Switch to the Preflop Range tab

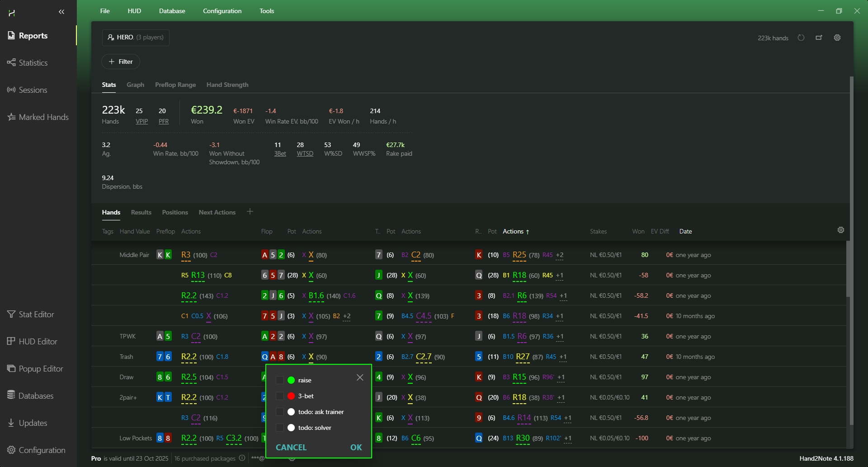(x=175, y=85)
